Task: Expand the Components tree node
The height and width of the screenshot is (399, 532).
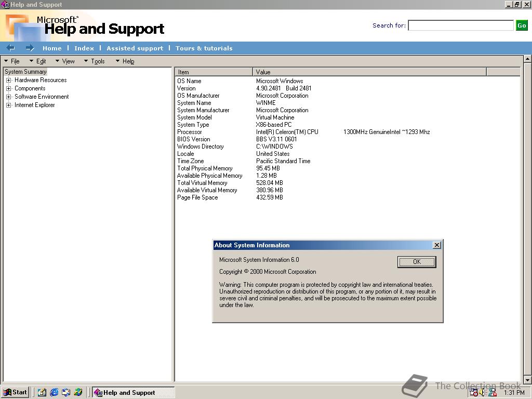Action: click(x=8, y=88)
